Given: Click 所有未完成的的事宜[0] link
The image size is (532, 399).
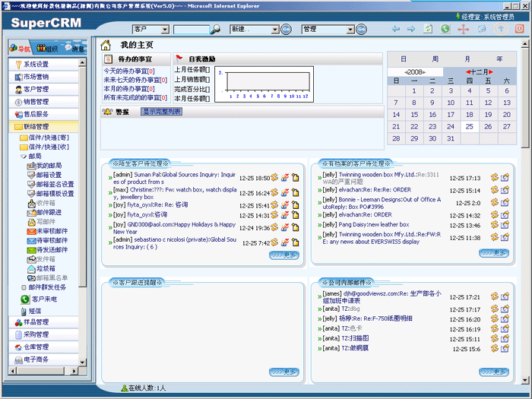Looking at the screenshot, I should click(x=135, y=98).
